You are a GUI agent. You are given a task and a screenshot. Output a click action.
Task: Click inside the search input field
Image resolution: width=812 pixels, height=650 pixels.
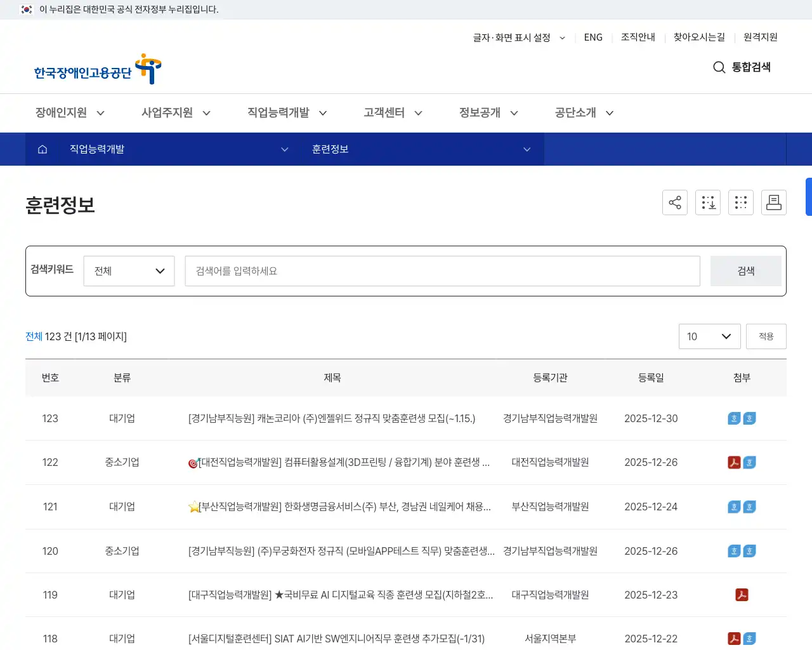coord(442,270)
